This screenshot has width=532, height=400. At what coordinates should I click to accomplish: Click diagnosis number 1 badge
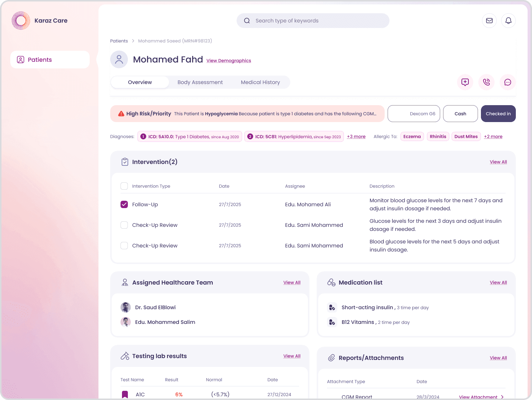[143, 136]
